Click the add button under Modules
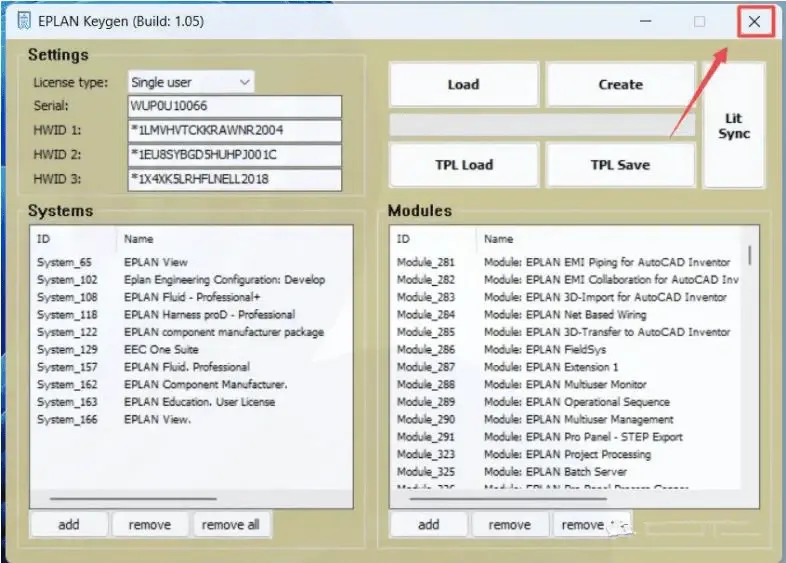 coord(429,524)
